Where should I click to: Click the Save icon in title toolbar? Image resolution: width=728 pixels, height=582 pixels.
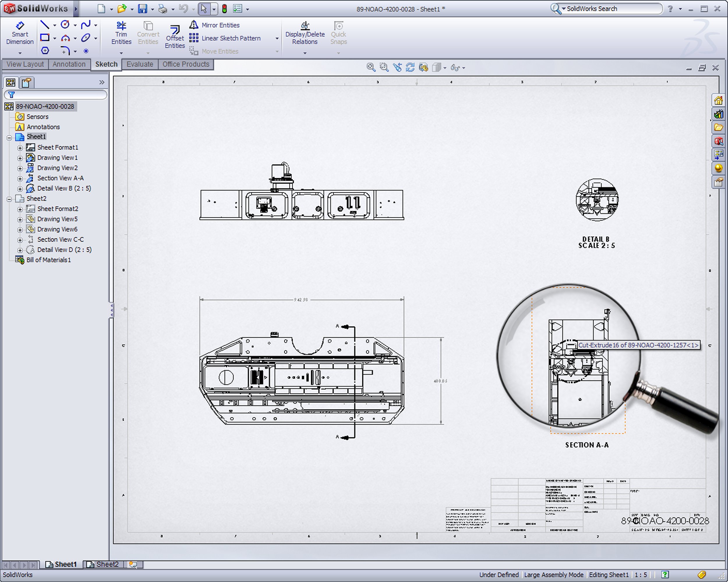(x=142, y=9)
